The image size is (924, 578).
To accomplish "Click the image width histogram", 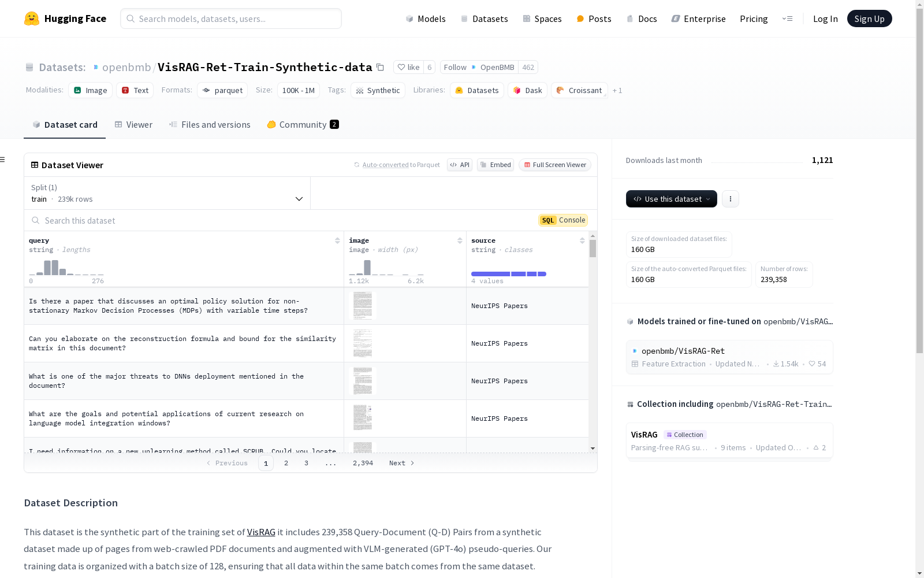I will pos(386,268).
